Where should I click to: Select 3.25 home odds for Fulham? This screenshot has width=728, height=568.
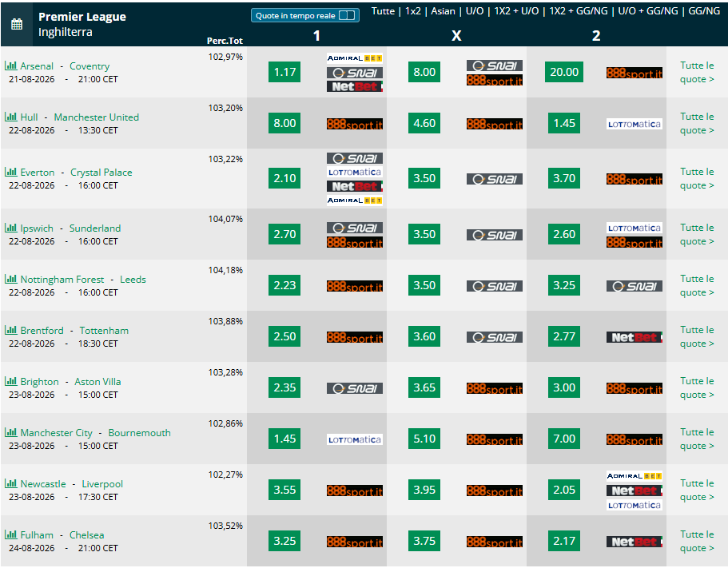pyautogui.click(x=284, y=541)
